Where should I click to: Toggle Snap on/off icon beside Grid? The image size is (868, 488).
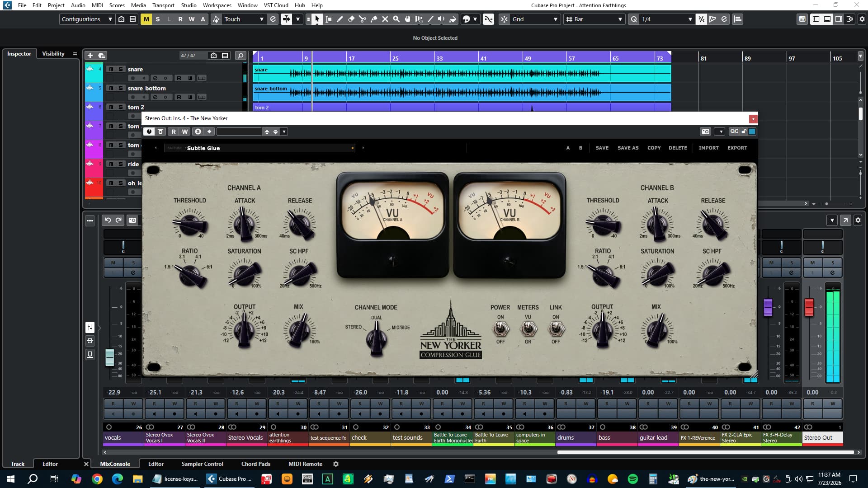click(504, 19)
